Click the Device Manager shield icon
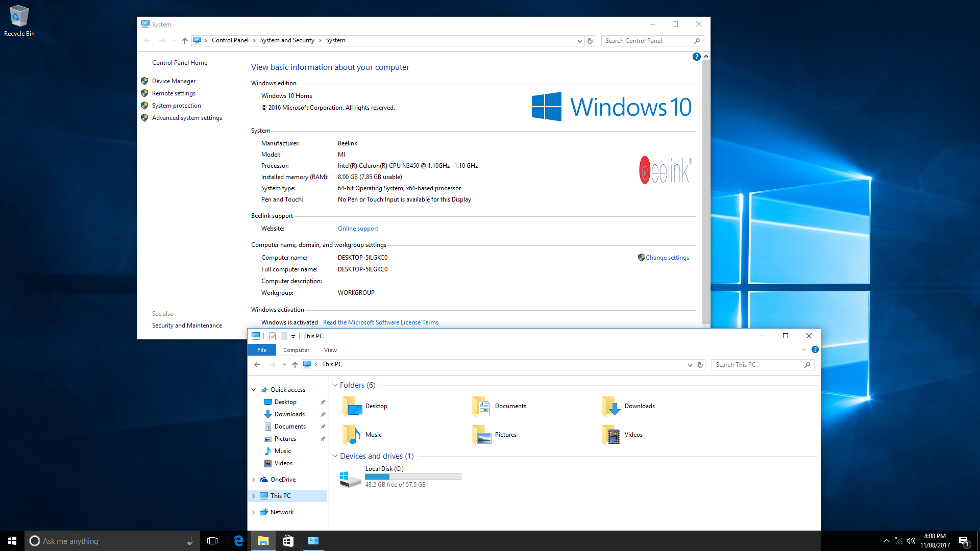The width and height of the screenshot is (980, 551). coord(144,81)
